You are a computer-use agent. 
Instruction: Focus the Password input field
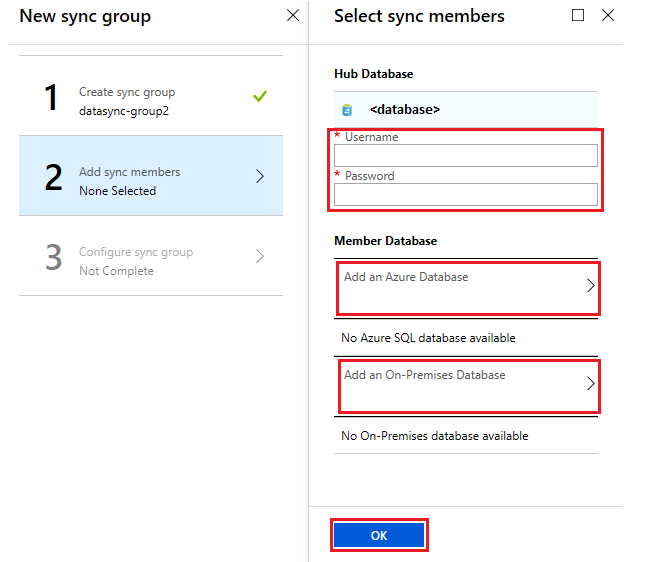[466, 194]
